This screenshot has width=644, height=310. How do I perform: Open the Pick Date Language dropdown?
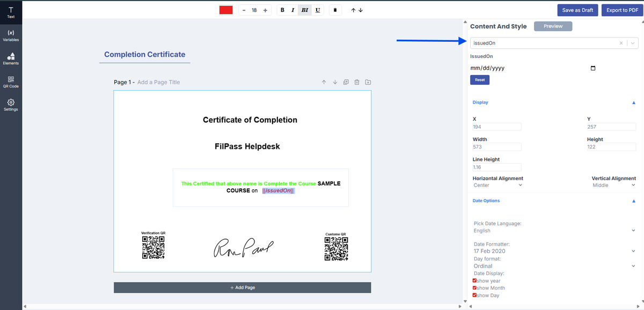(x=555, y=231)
